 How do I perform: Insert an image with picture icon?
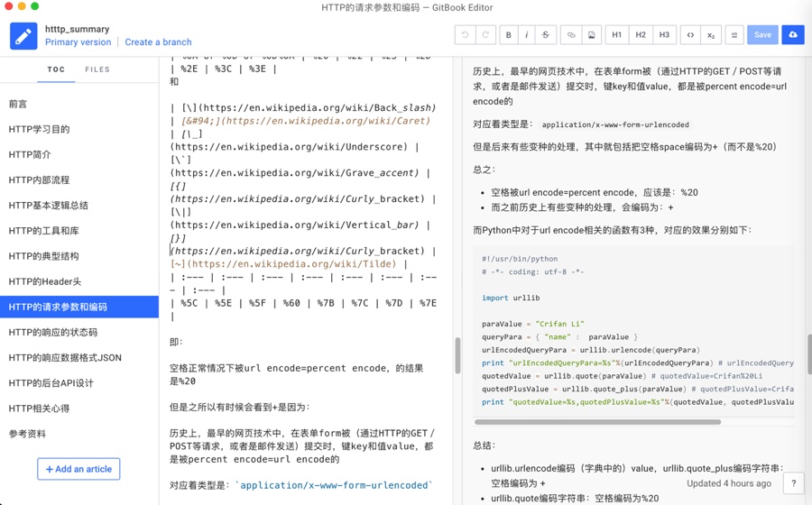[x=591, y=34]
